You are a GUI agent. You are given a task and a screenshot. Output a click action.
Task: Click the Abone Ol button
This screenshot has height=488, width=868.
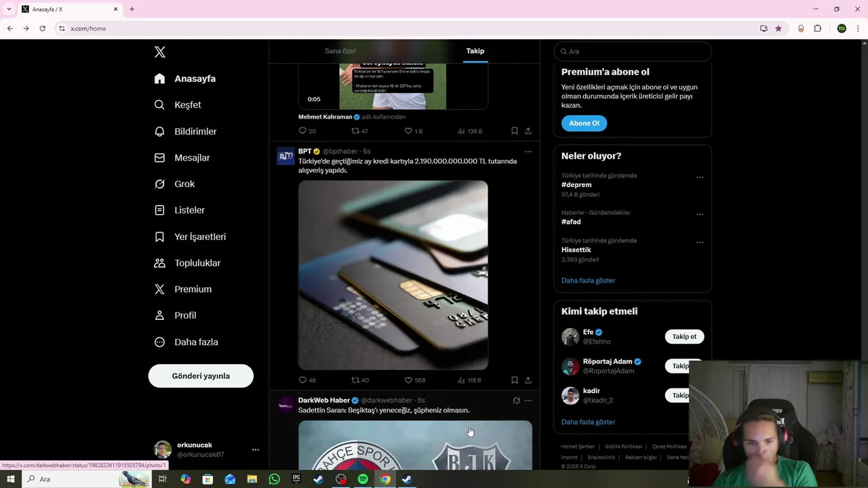pos(584,123)
